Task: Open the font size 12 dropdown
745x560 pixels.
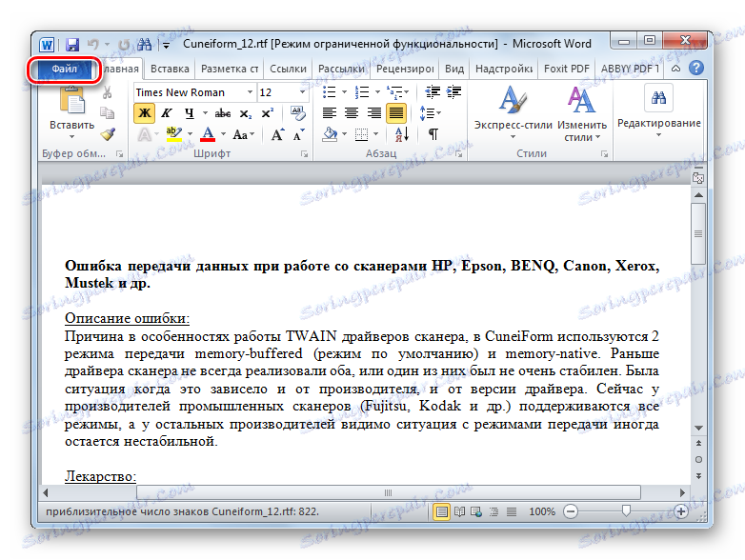Action: point(302,92)
